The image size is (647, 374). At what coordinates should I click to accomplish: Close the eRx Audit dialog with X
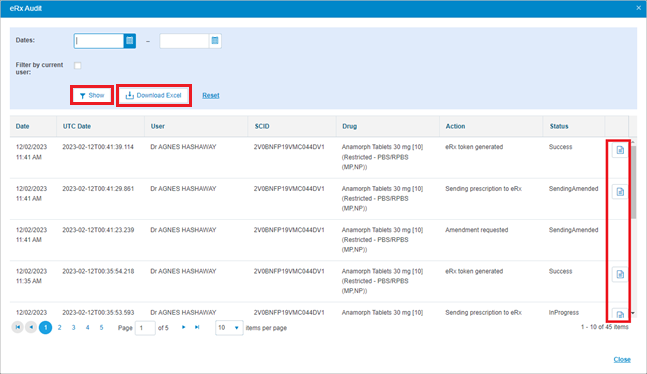click(638, 8)
